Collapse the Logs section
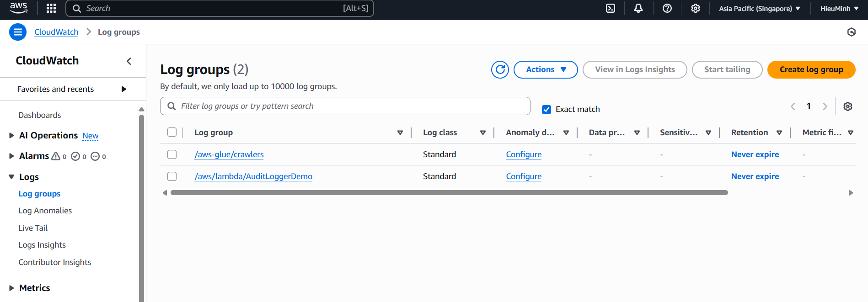Viewport: 868px width, 302px height. 11,177
